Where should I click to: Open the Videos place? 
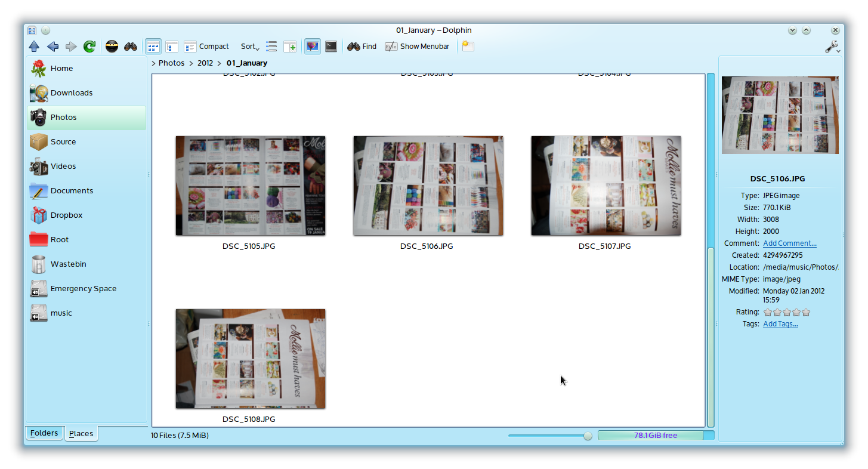pos(87,166)
